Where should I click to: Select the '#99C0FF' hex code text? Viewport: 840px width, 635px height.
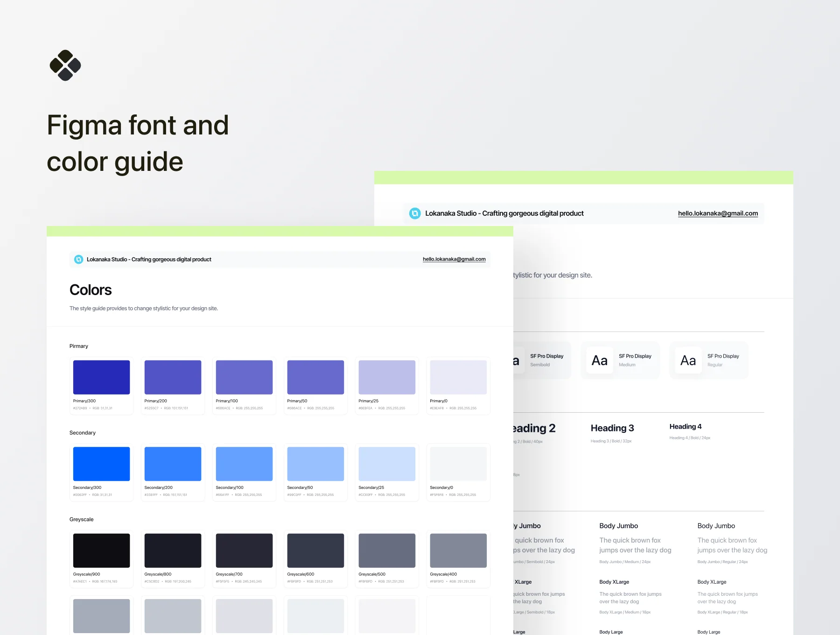[x=294, y=495]
